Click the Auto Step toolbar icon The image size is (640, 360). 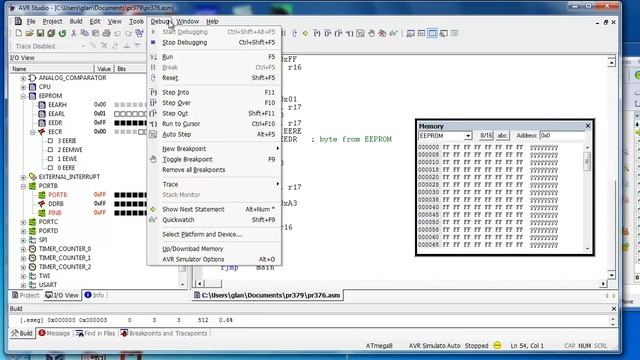(x=360, y=33)
